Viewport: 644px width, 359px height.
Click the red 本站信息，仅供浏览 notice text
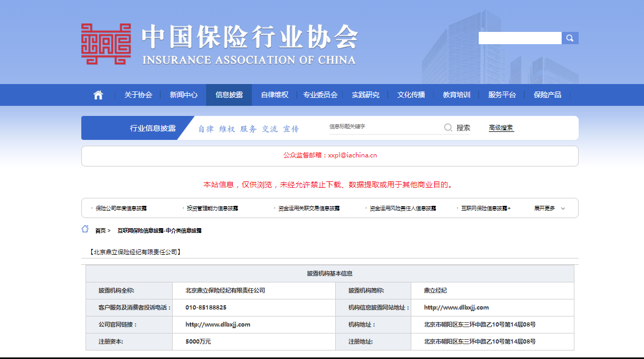click(x=328, y=185)
